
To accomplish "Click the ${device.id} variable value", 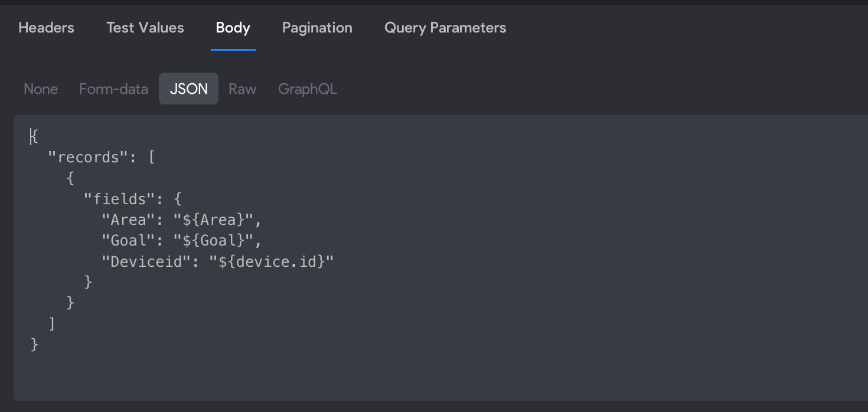I will (272, 261).
